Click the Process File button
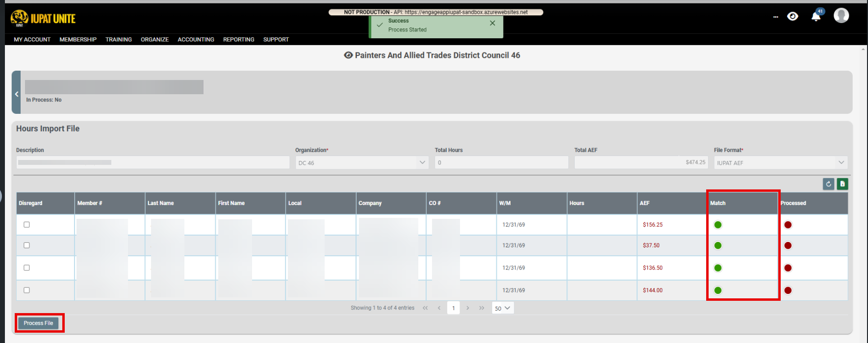868x343 pixels. click(38, 323)
